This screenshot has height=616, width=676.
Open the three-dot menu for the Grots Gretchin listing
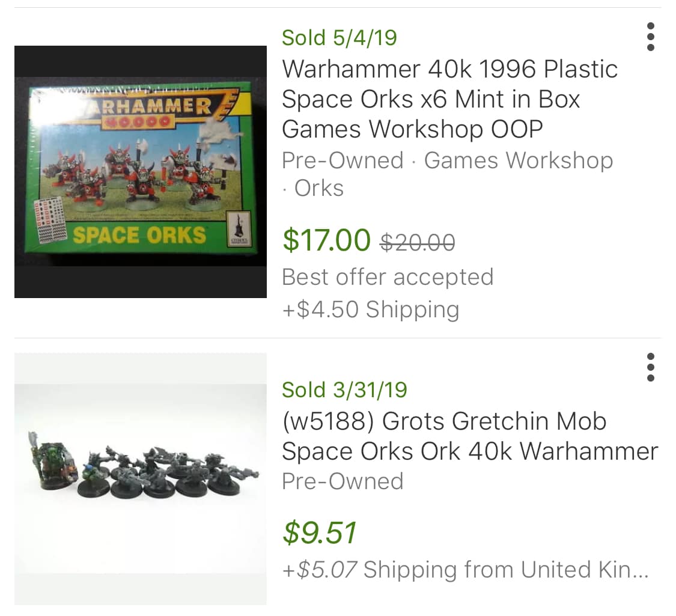pos(650,367)
